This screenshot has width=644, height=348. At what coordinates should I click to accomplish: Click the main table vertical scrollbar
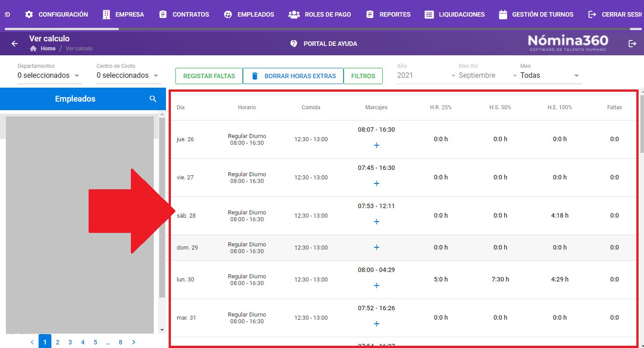[x=642, y=124]
